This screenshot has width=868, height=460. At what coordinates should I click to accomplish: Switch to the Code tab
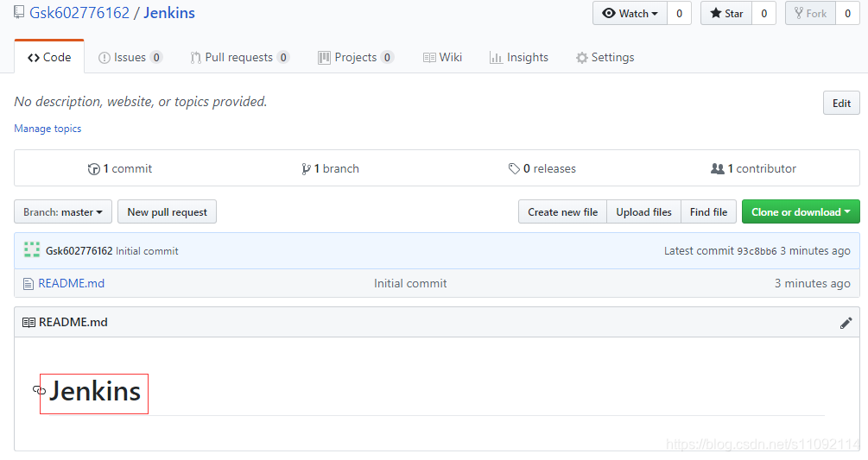49,57
